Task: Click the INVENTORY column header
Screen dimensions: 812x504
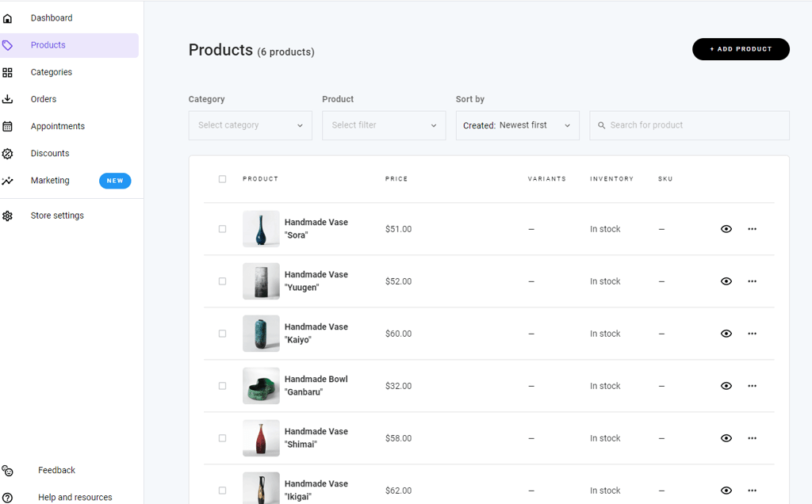Action: click(611, 179)
